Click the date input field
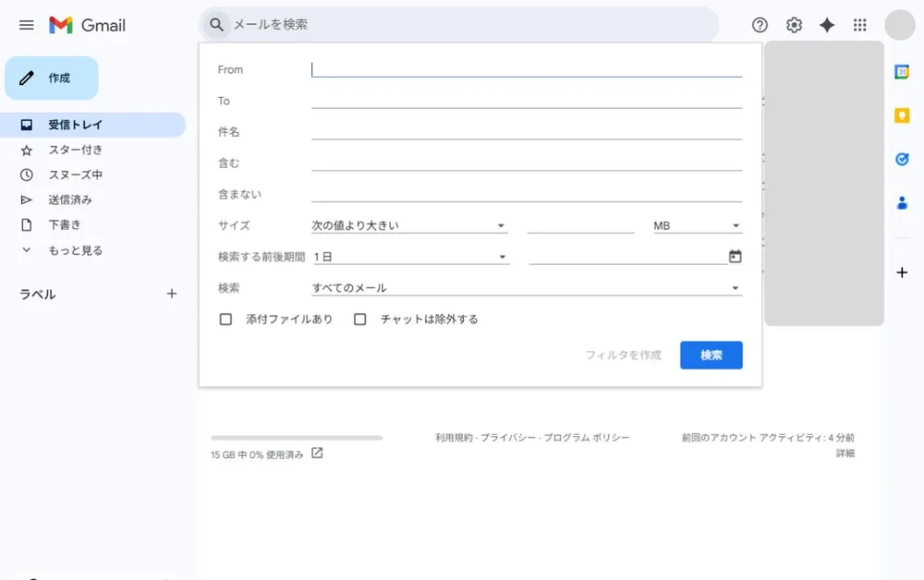The height and width of the screenshot is (580, 924). 627,257
